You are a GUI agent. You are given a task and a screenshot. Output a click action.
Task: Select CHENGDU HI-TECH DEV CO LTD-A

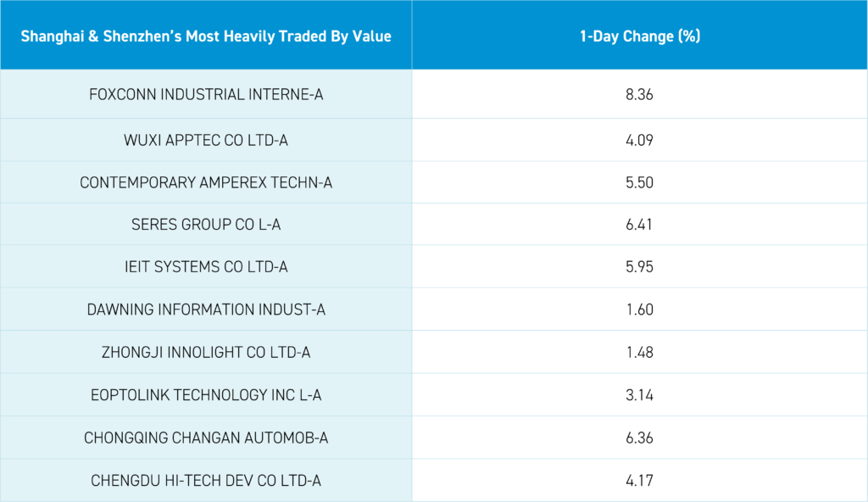tap(206, 481)
